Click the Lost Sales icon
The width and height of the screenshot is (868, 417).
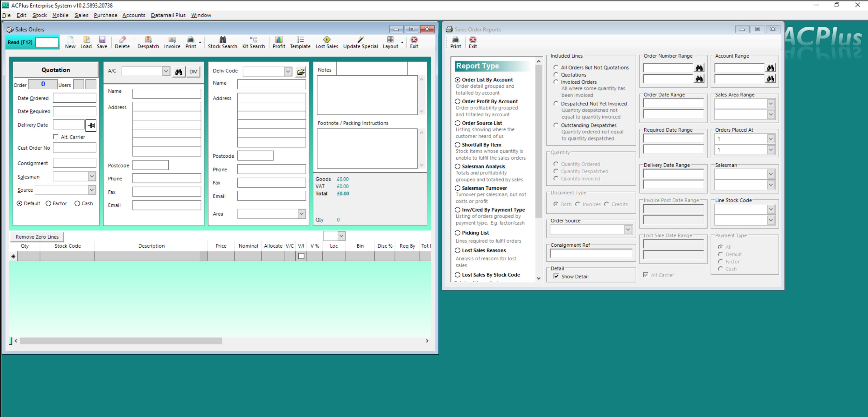(x=326, y=42)
